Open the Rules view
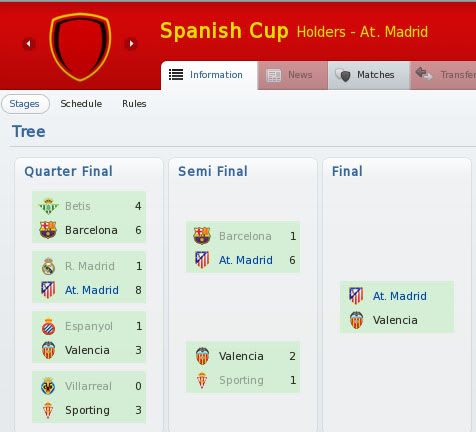 (134, 104)
